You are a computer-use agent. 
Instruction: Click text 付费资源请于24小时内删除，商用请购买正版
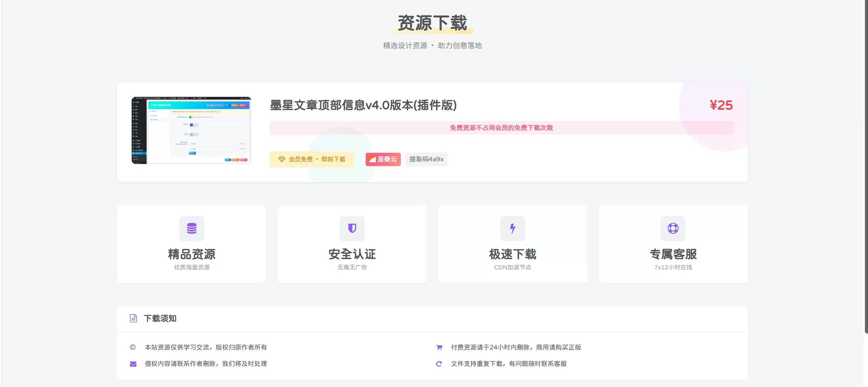(x=516, y=347)
